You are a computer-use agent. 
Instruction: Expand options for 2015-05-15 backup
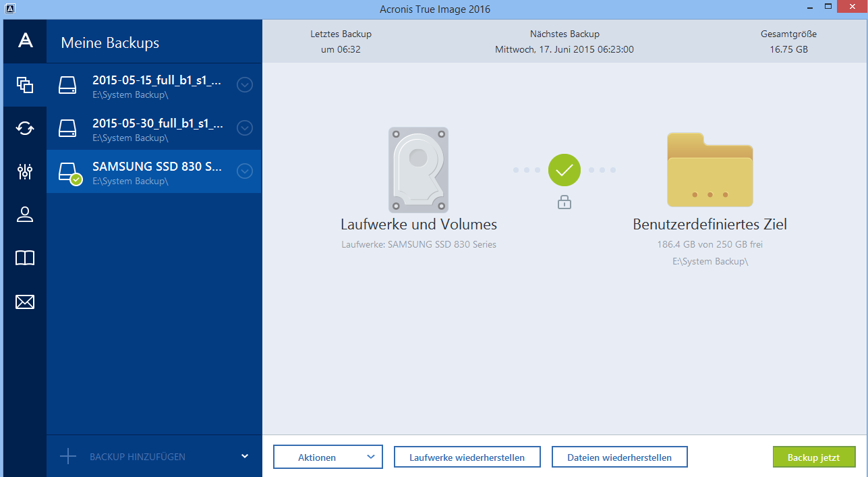coord(245,85)
